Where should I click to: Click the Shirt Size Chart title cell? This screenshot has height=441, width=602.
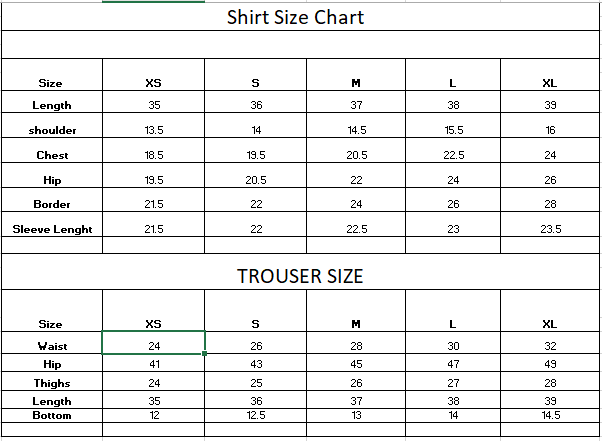[x=295, y=17]
